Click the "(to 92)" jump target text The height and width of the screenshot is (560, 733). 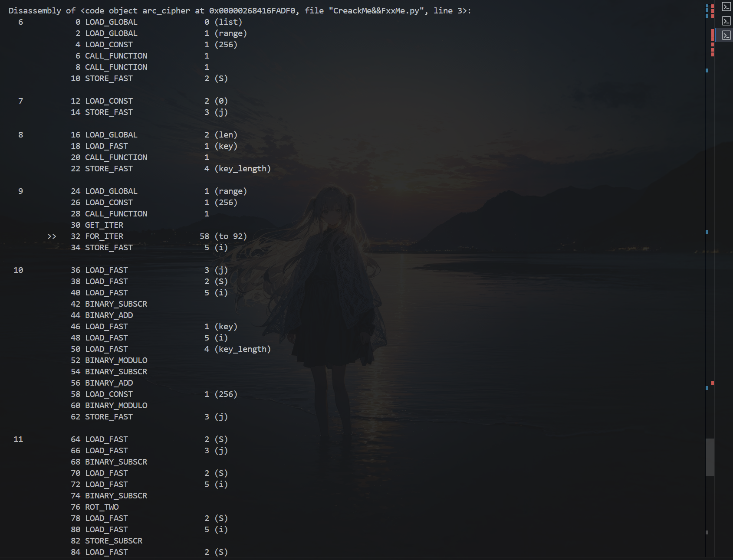click(230, 236)
